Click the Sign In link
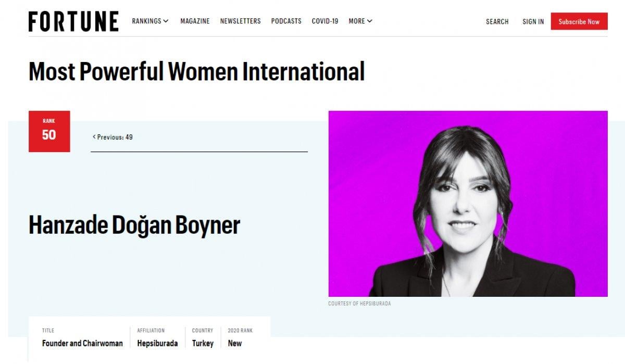Screen dimensions: 625x364 tap(533, 22)
